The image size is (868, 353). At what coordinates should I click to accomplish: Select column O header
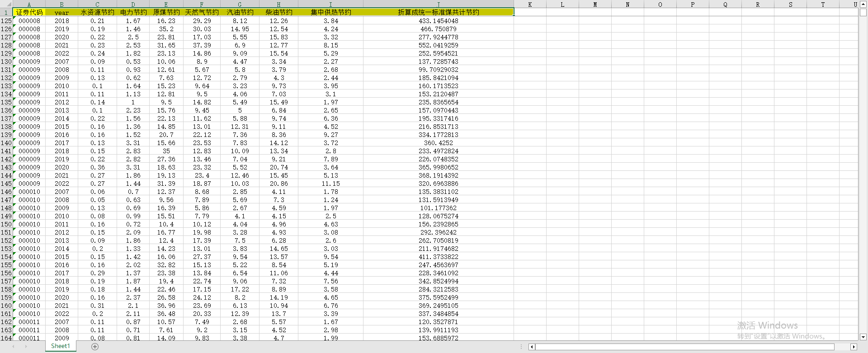(660, 4)
